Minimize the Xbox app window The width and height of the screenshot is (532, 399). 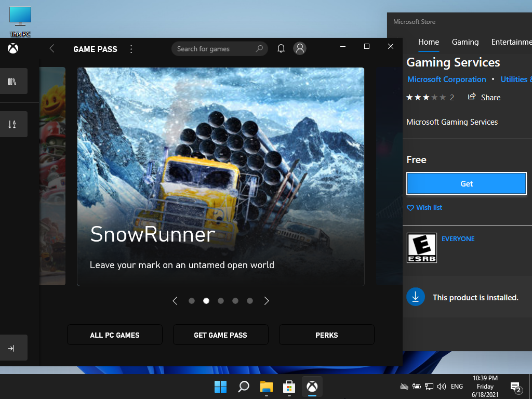tap(343, 46)
